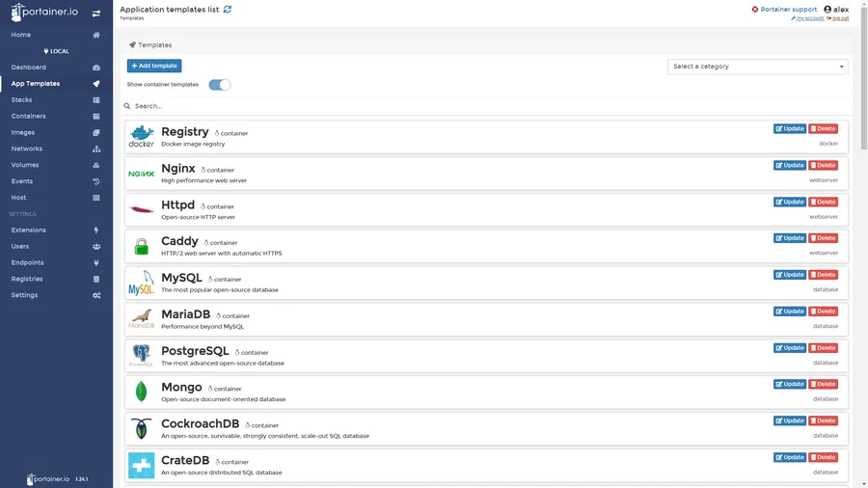Image resolution: width=868 pixels, height=488 pixels.
Task: Select the PostgreSQL template title
Action: click(195, 351)
